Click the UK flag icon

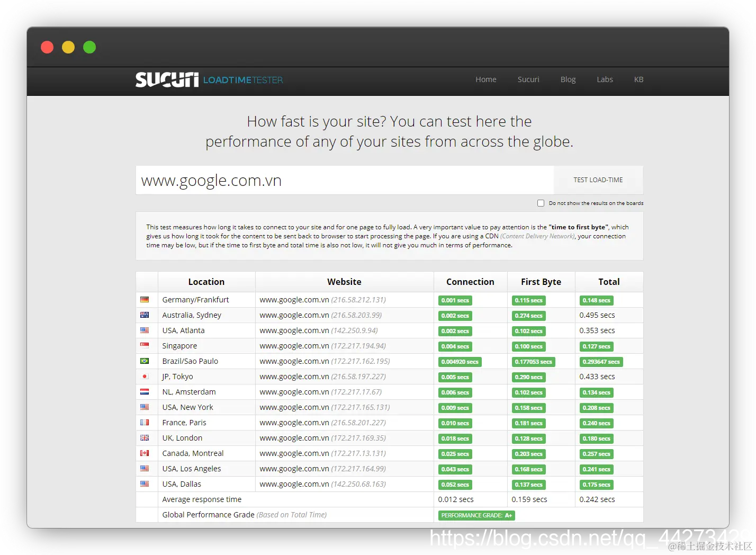(x=145, y=438)
